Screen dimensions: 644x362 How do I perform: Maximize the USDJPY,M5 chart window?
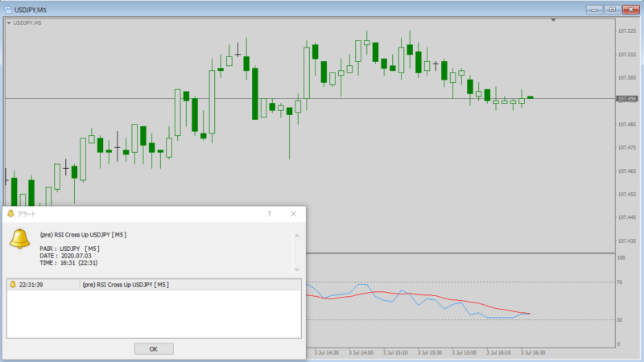pos(612,10)
